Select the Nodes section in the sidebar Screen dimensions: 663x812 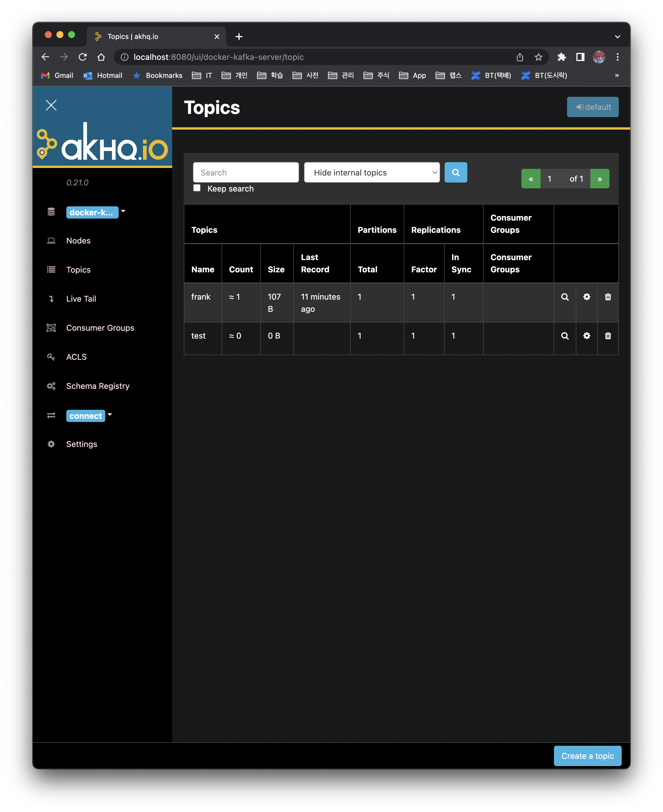(x=78, y=241)
